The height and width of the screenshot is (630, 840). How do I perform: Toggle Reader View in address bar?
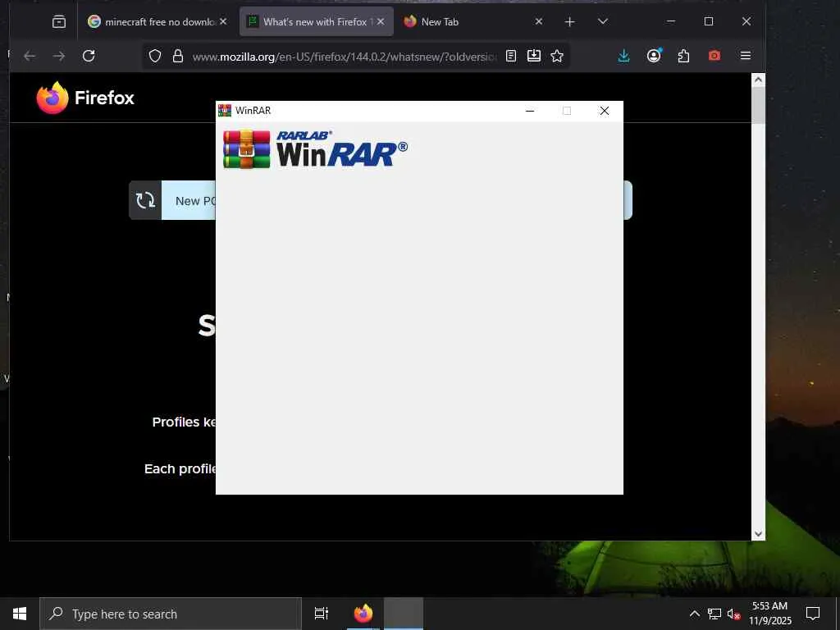point(511,56)
